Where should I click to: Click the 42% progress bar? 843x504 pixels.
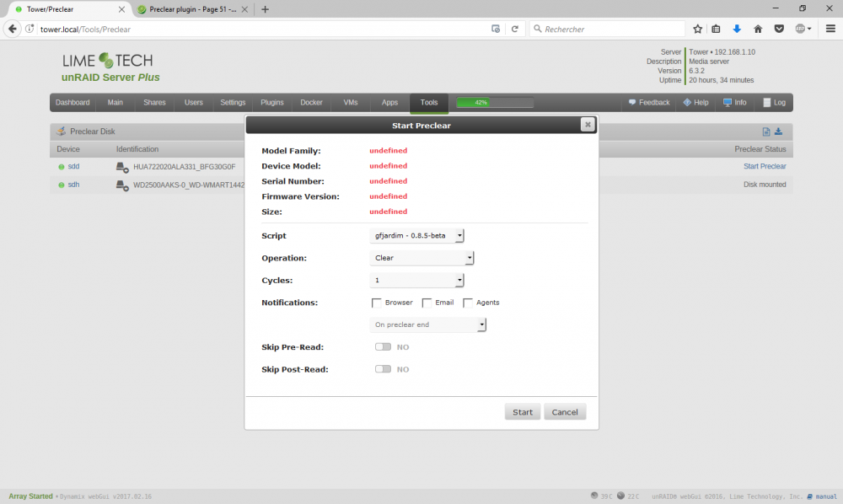495,102
